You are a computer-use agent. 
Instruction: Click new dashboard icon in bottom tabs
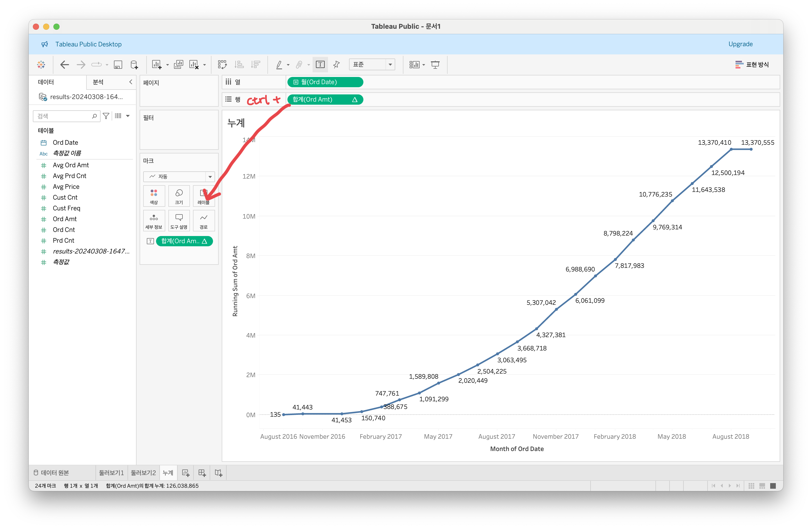coord(202,473)
